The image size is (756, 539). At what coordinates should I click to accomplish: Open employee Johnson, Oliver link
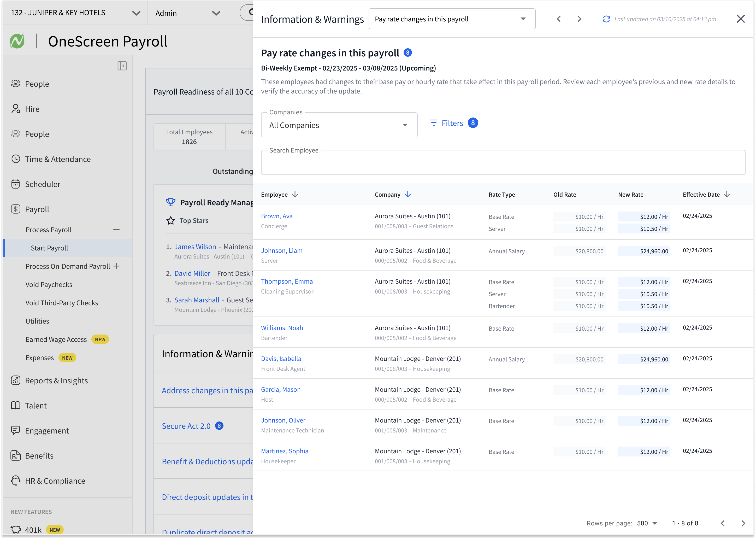coord(283,420)
